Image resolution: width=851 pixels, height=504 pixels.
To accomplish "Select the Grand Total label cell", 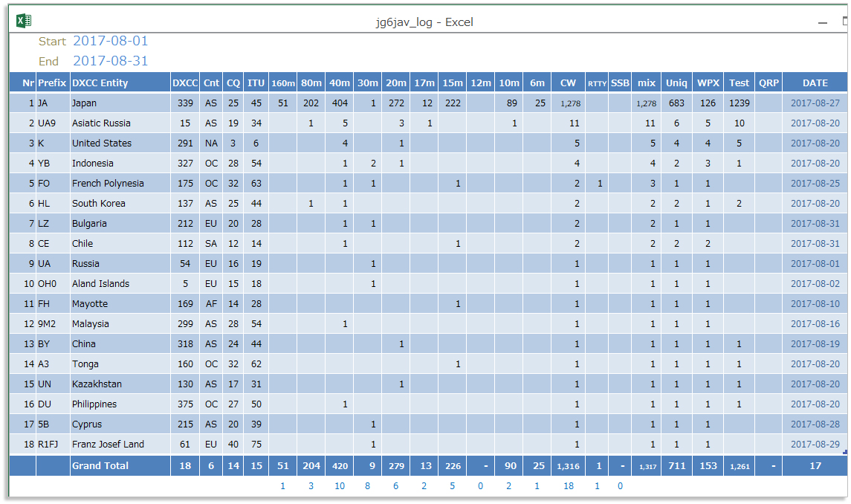I will [x=100, y=466].
